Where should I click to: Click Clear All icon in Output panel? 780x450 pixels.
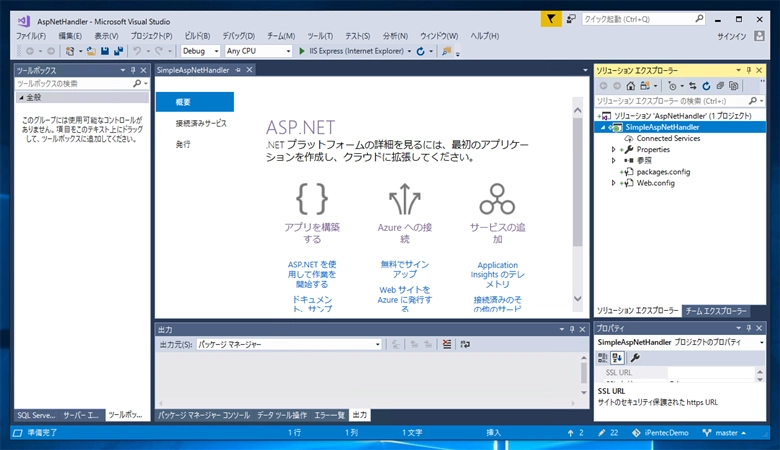click(x=447, y=344)
